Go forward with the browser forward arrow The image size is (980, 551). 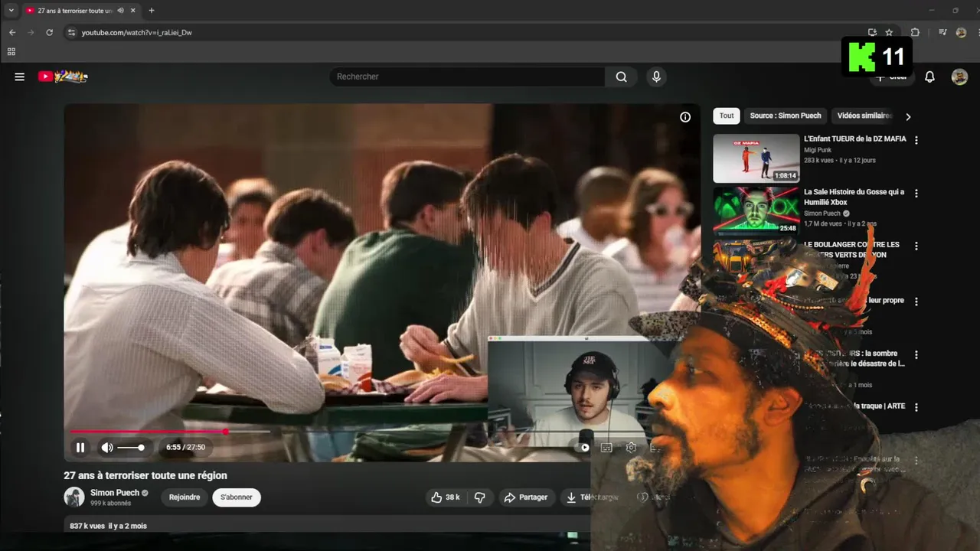[31, 33]
